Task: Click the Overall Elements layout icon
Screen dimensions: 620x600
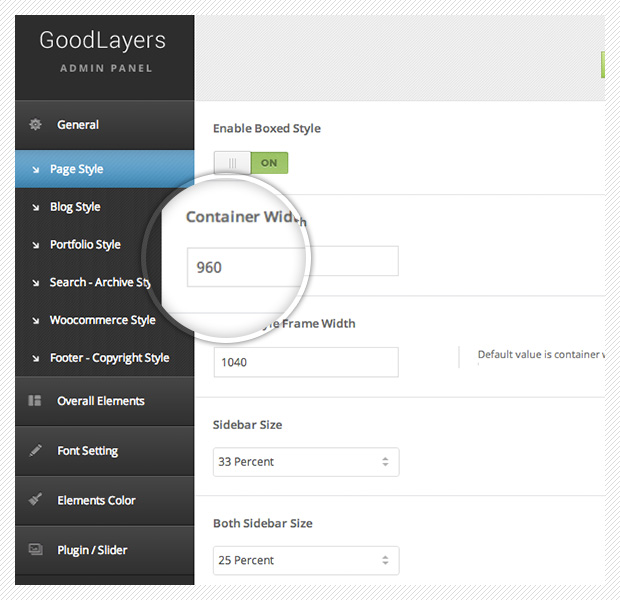Action: pos(35,401)
